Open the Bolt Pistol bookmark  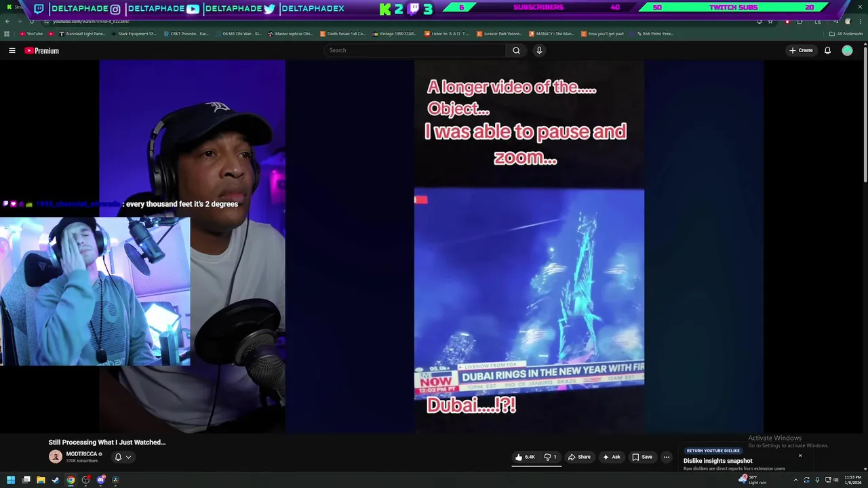point(652,34)
